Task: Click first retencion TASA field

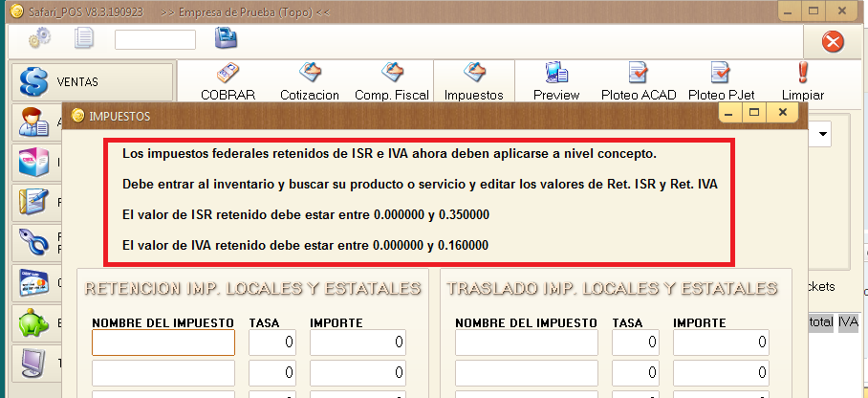Action: [272, 343]
